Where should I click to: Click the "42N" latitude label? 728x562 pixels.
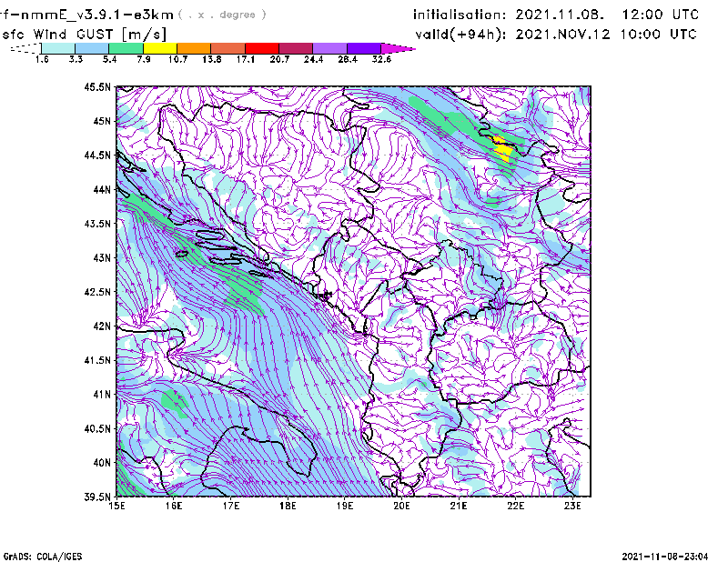(102, 326)
